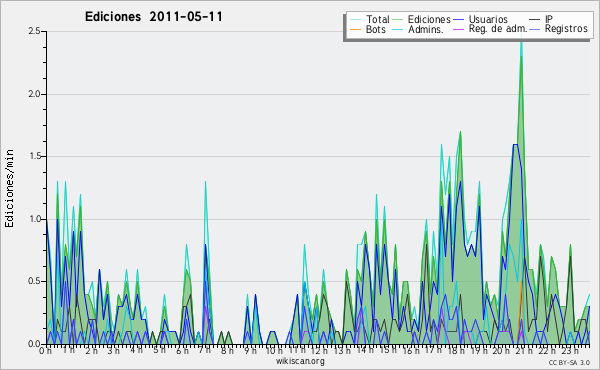Select the Usuarios legend label
The image size is (600, 370).
pyautogui.click(x=488, y=19)
